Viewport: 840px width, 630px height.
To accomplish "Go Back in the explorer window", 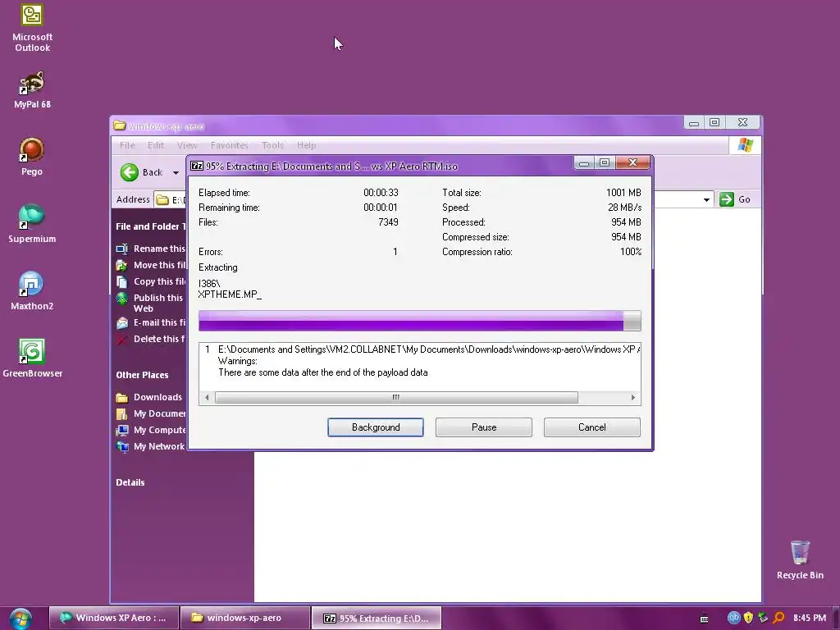I will (141, 172).
